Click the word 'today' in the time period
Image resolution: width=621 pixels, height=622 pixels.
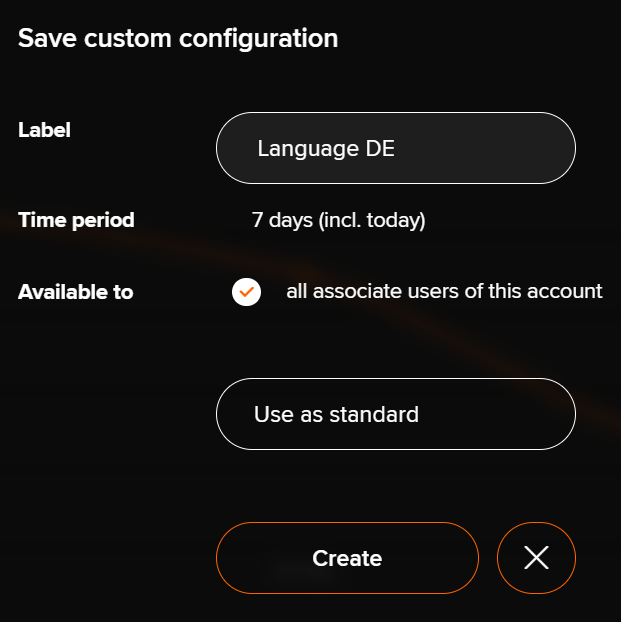click(392, 220)
